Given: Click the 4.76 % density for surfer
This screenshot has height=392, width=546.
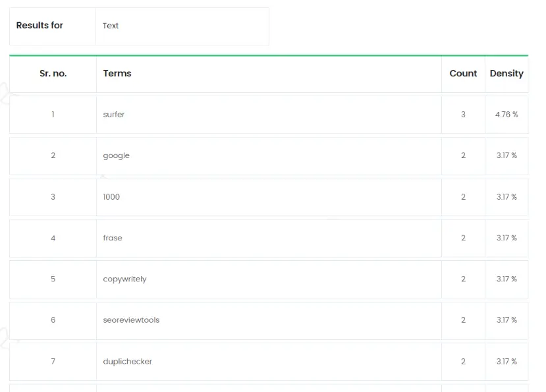Looking at the screenshot, I should (506, 114).
